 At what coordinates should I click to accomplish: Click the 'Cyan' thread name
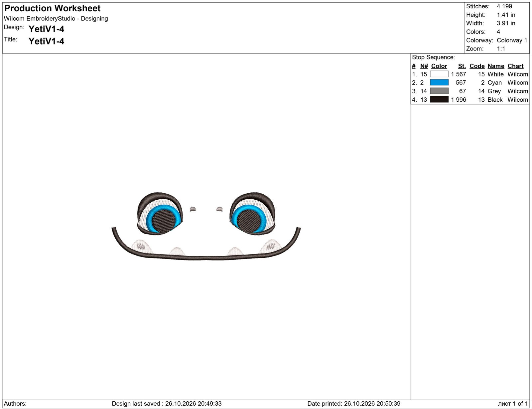(494, 83)
